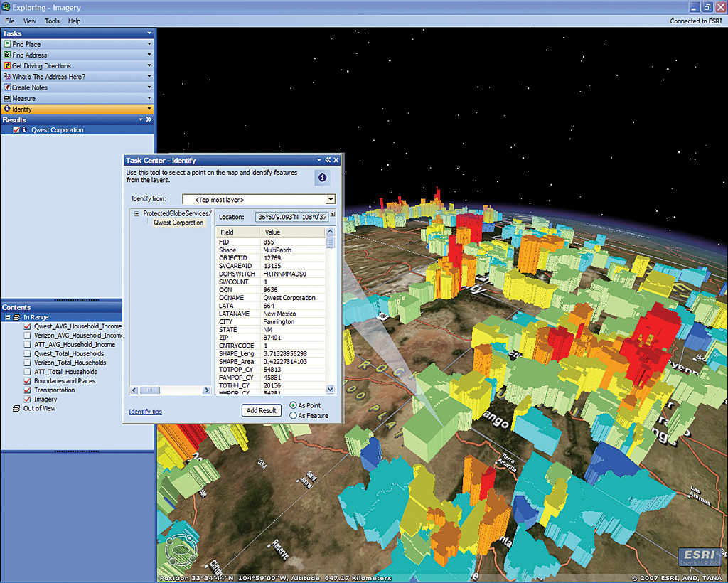Click the double-chevron in Results header

coord(149,119)
